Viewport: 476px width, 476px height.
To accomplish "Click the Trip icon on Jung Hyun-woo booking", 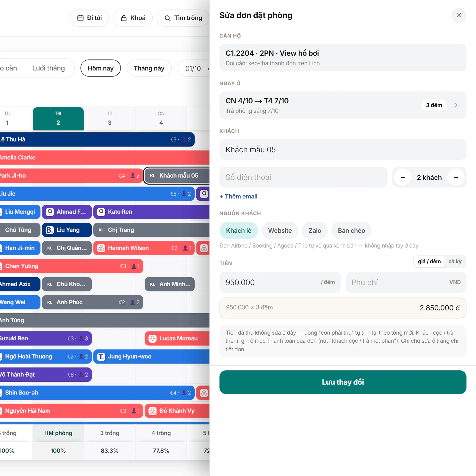I will (101, 357).
